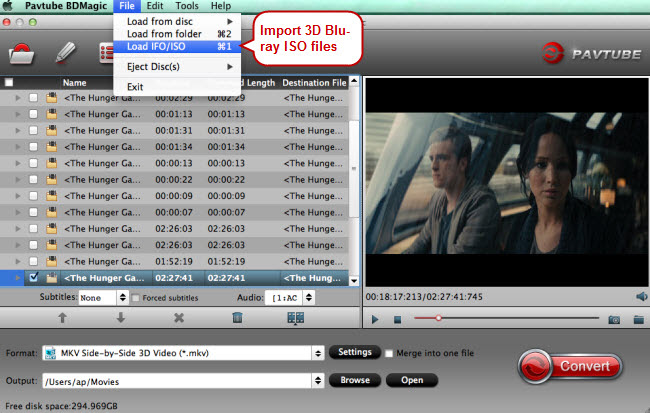Click the load disc toolbar icon
The height and width of the screenshot is (413, 650).
point(22,54)
